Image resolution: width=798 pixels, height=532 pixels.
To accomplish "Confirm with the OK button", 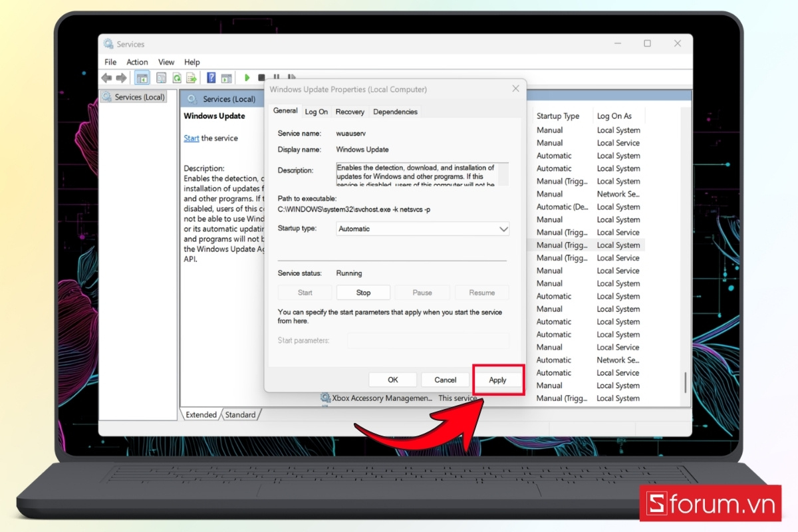I will coord(393,380).
